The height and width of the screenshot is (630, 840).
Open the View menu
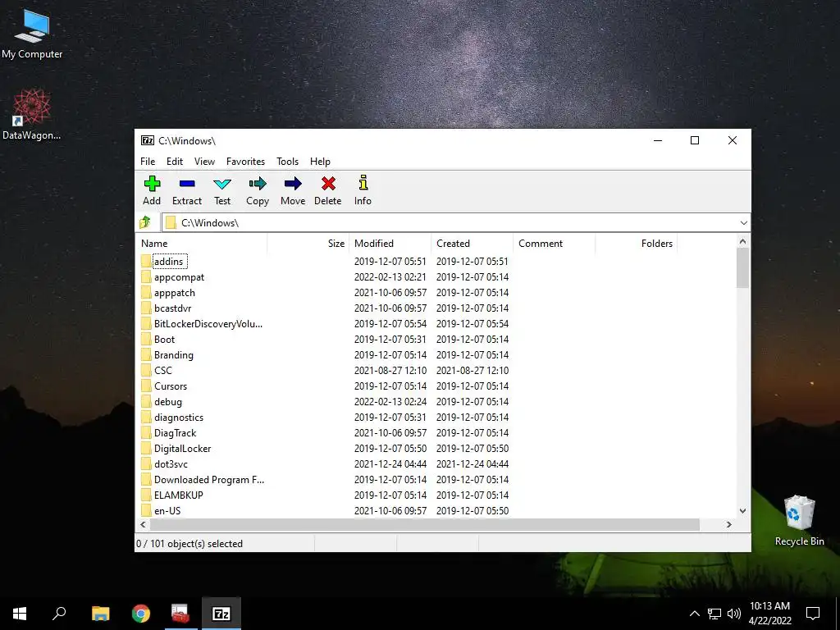pos(204,162)
